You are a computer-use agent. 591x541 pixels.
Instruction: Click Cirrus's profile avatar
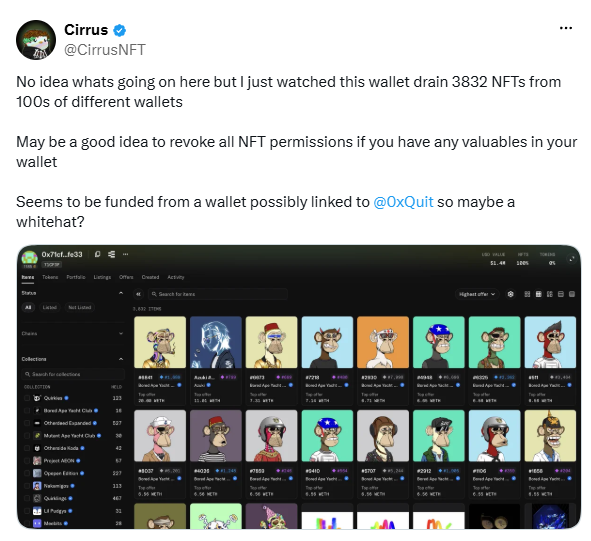[36, 40]
